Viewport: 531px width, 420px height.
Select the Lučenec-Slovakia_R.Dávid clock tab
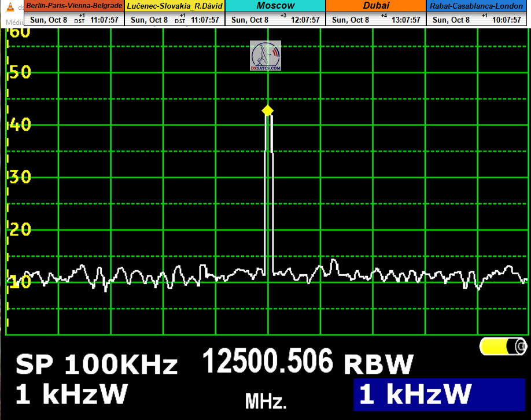pos(175,6)
